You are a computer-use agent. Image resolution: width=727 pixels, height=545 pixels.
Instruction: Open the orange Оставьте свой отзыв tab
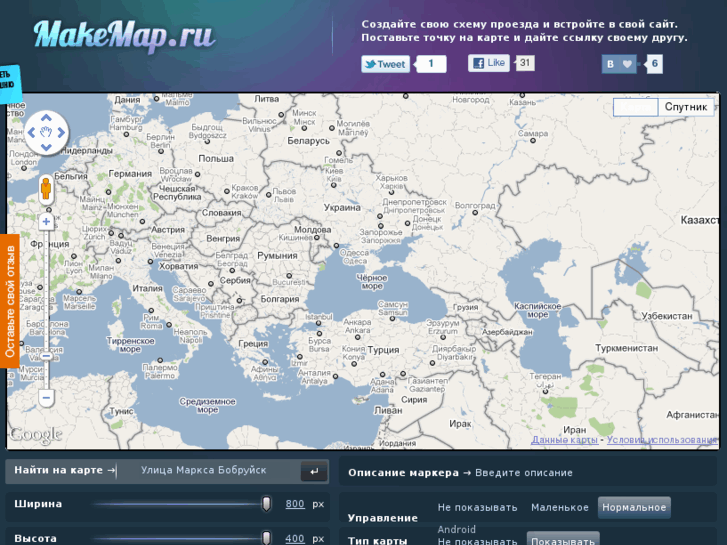pyautogui.click(x=10, y=301)
